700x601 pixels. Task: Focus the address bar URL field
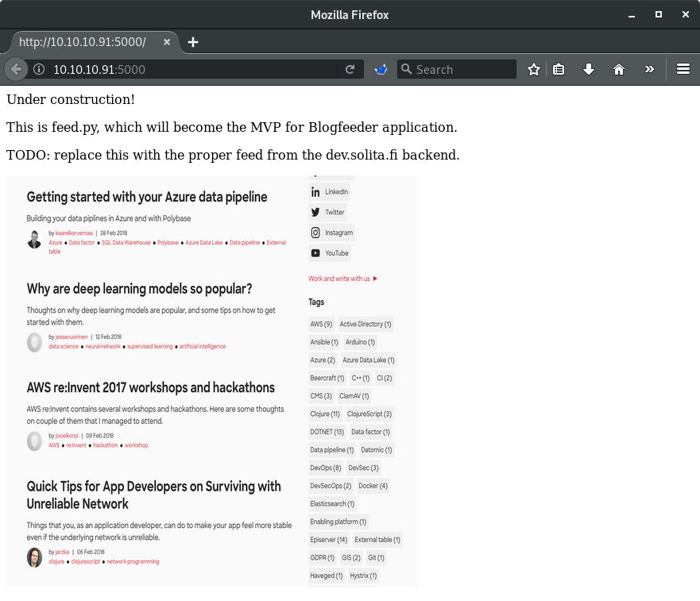(194, 69)
